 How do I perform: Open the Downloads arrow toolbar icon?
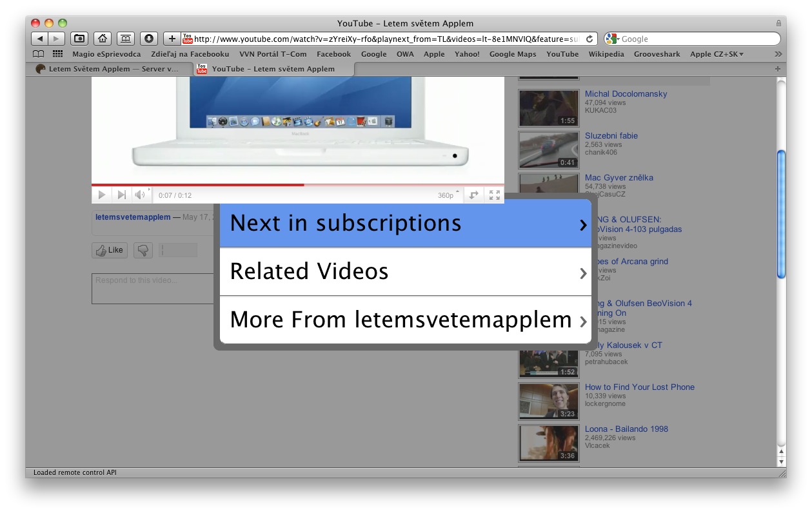click(148, 39)
